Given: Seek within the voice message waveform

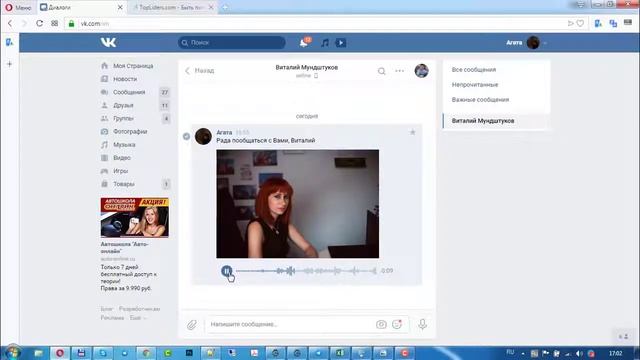Looking at the screenshot, I should (306, 271).
